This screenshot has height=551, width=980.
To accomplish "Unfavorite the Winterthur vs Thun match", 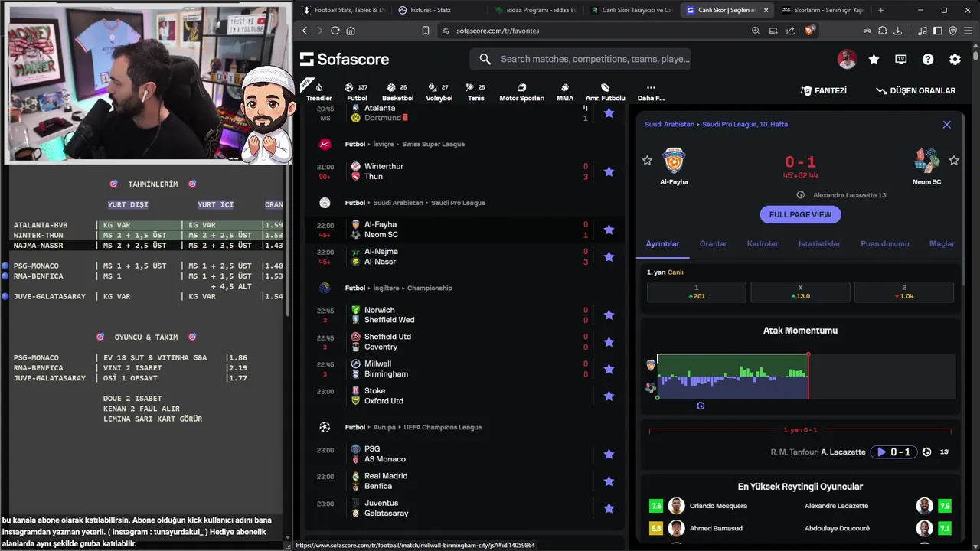I will (609, 171).
